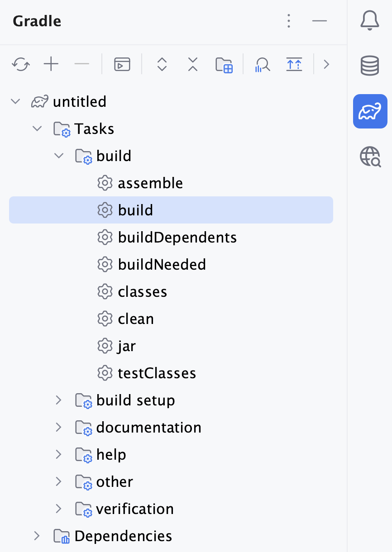Toggle task grouping with the folder-grid icon
Viewport: 392px width, 552px height.
click(224, 64)
